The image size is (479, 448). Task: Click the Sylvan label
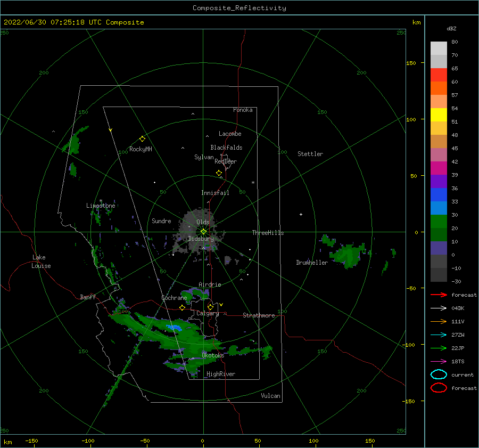[204, 157]
